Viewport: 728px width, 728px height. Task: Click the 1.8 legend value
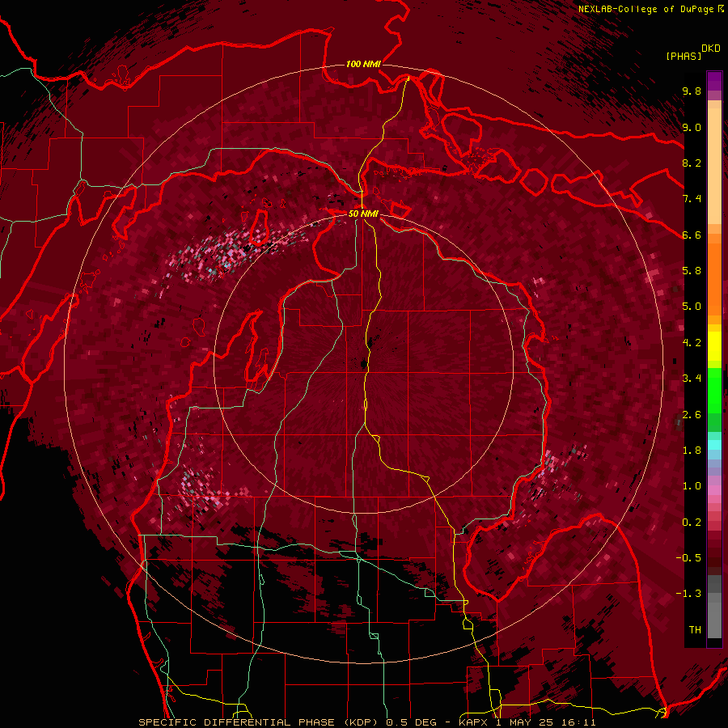[x=692, y=451]
